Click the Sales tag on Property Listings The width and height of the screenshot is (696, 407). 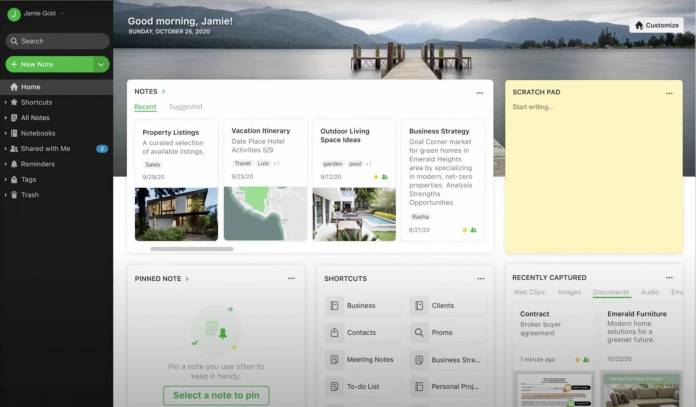(153, 165)
